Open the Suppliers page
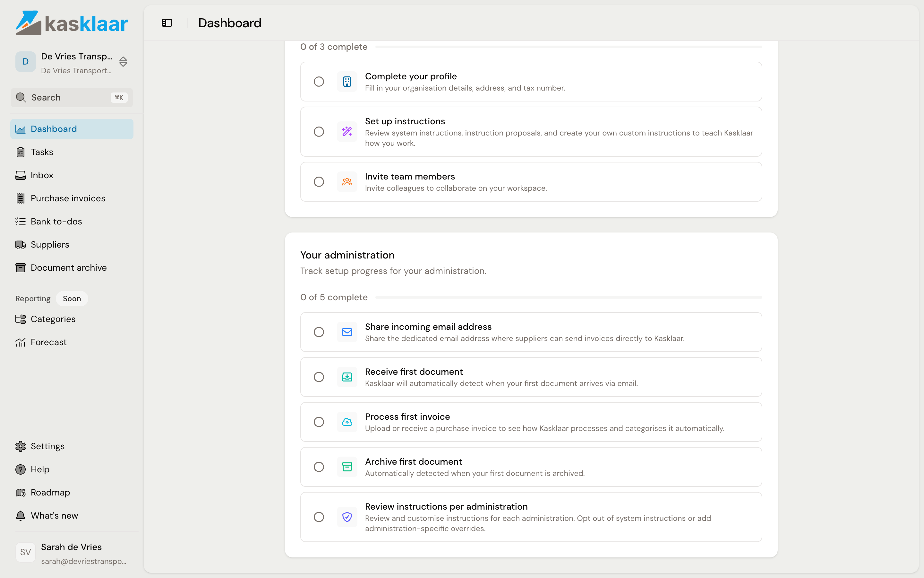This screenshot has width=924, height=578. [72, 245]
